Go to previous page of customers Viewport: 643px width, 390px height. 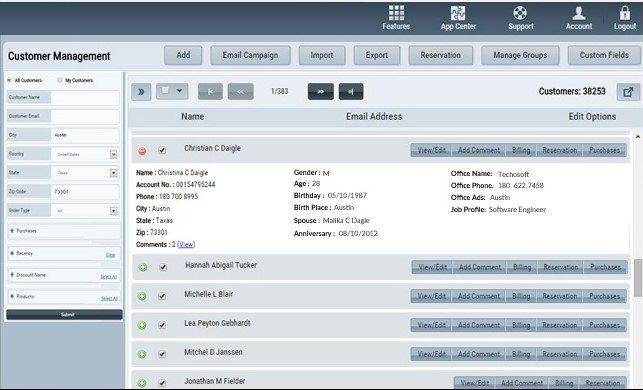(x=240, y=91)
